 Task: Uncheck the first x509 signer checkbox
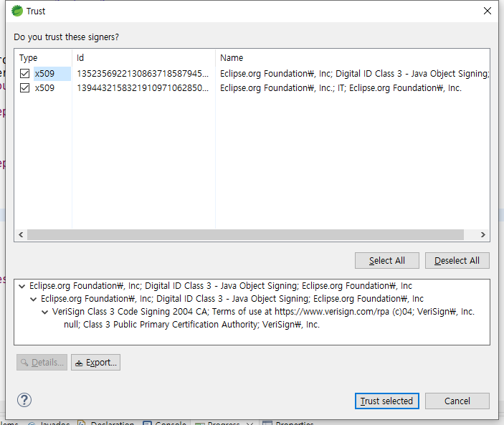click(25, 74)
